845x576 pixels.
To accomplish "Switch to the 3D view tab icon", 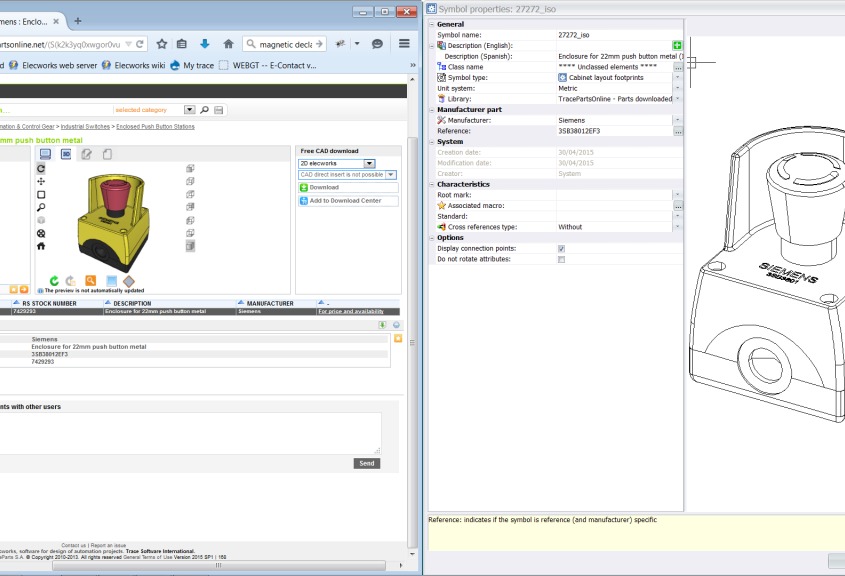I will pyautogui.click(x=66, y=154).
